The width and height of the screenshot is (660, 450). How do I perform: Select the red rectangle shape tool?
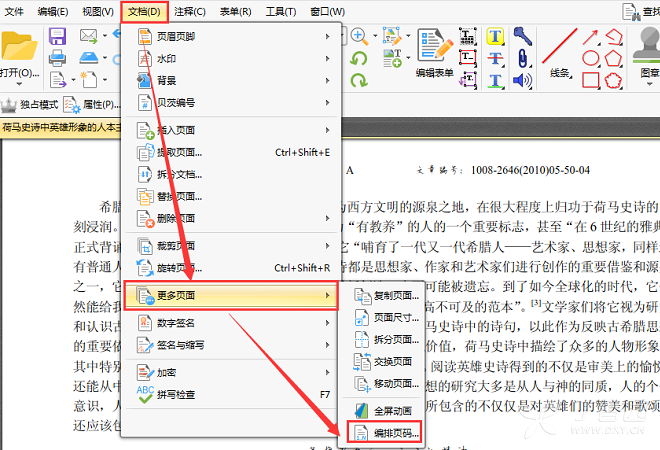pos(591,80)
